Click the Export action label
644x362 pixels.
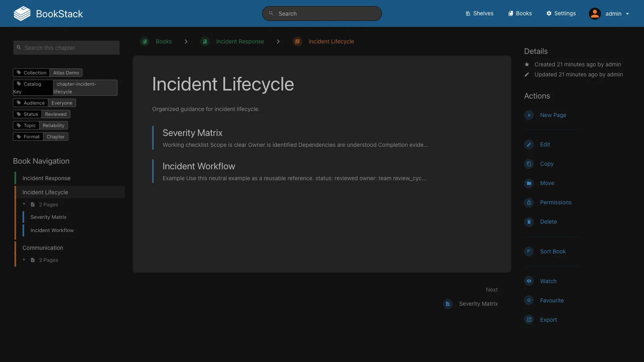click(x=549, y=320)
